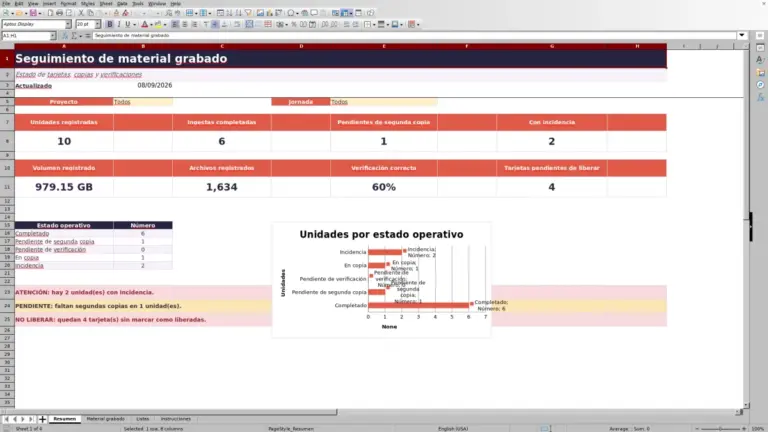
Task: Click in the formula input line
Action: coord(414,35)
